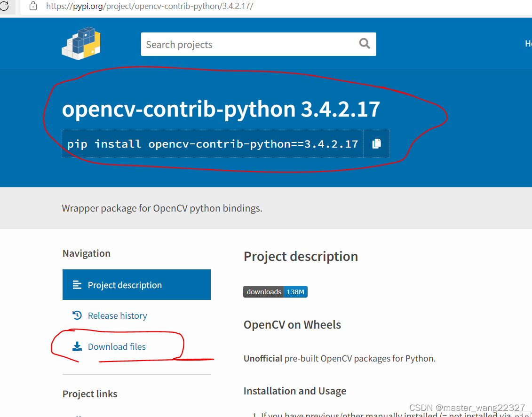The image size is (532, 417).
Task: Click the OpenCV on Wheels heading
Action: (292, 325)
